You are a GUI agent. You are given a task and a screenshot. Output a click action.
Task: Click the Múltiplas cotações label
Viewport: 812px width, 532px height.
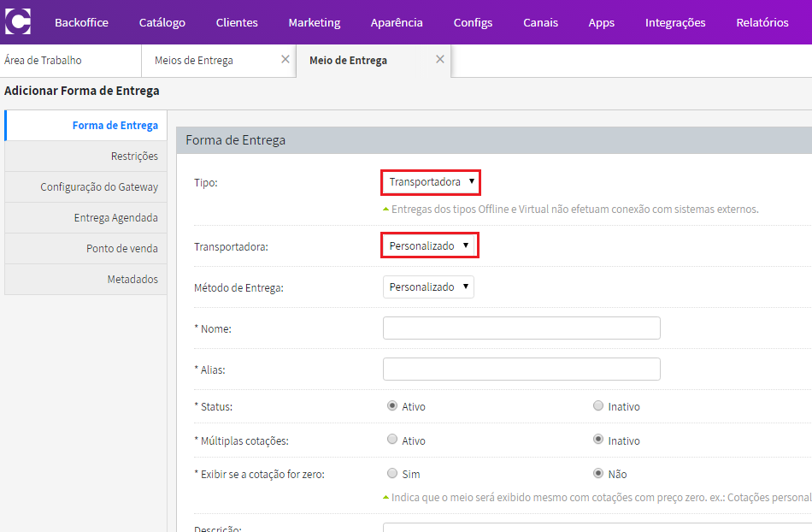pos(241,440)
